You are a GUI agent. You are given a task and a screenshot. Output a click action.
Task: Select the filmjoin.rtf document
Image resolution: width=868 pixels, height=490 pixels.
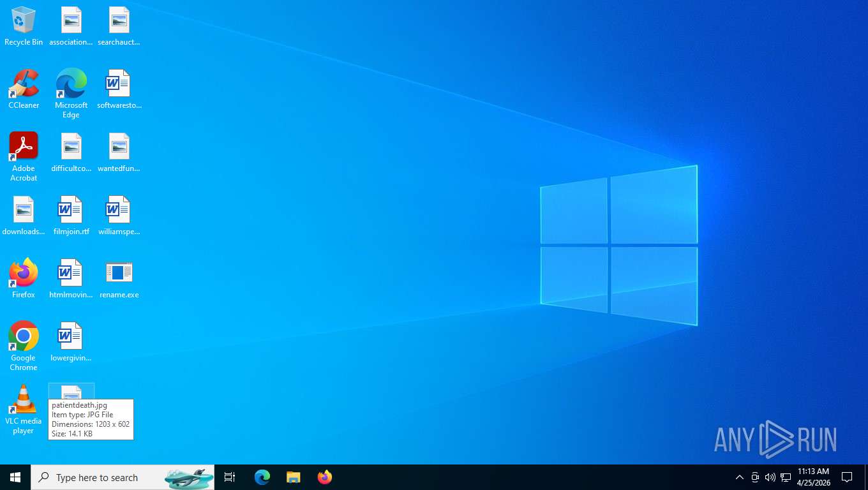point(71,216)
